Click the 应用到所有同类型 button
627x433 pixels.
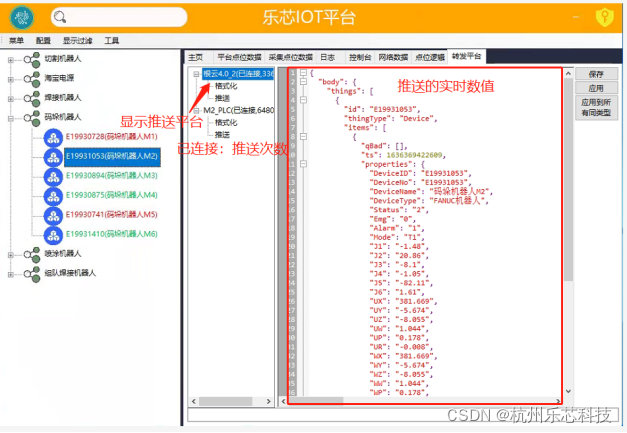point(596,108)
